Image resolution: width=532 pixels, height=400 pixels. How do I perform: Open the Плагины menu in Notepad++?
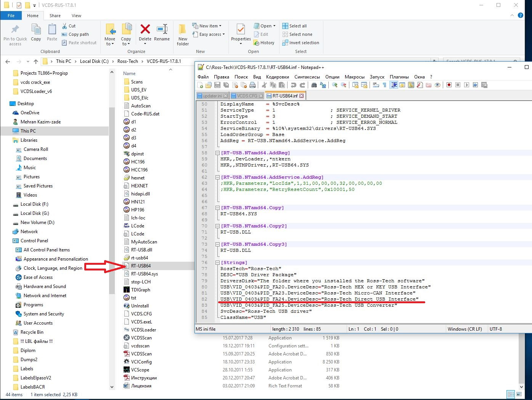pos(399,77)
